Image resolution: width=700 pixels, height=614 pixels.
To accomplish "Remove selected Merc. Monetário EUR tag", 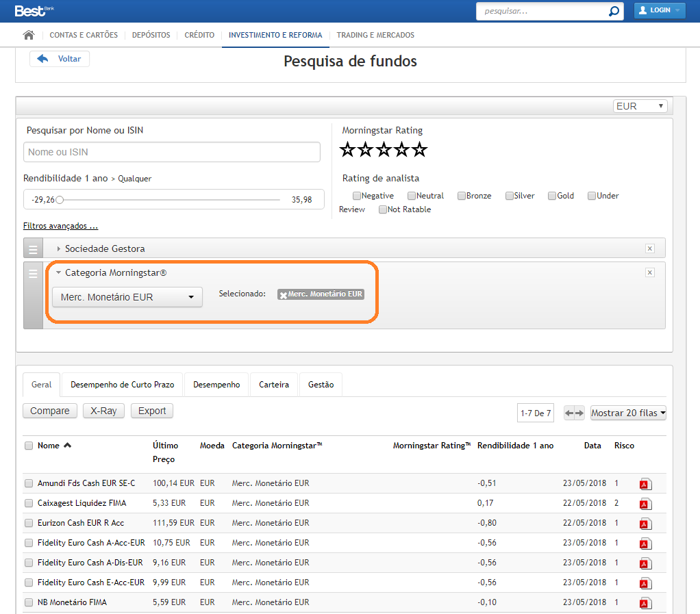I will point(283,295).
